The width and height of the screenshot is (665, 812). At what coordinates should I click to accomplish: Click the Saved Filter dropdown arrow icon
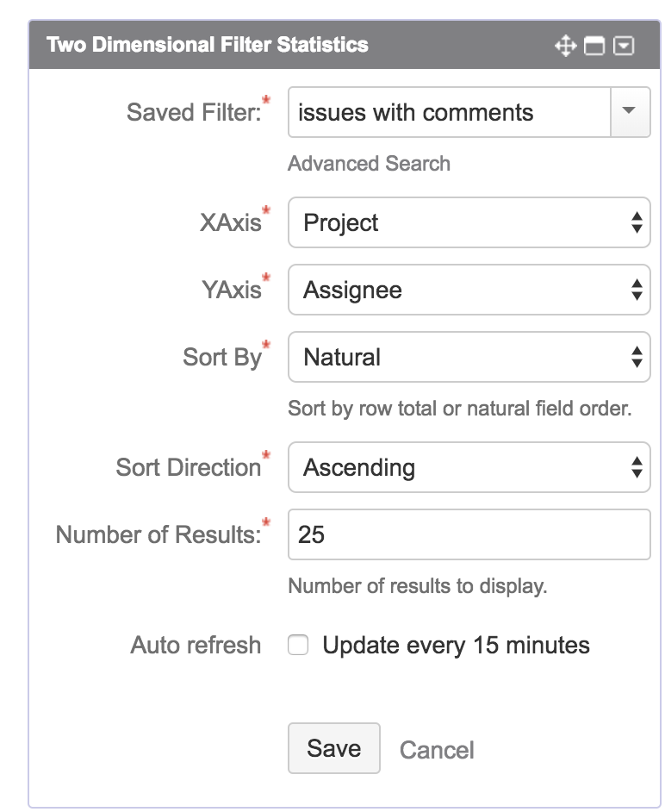coord(630,112)
